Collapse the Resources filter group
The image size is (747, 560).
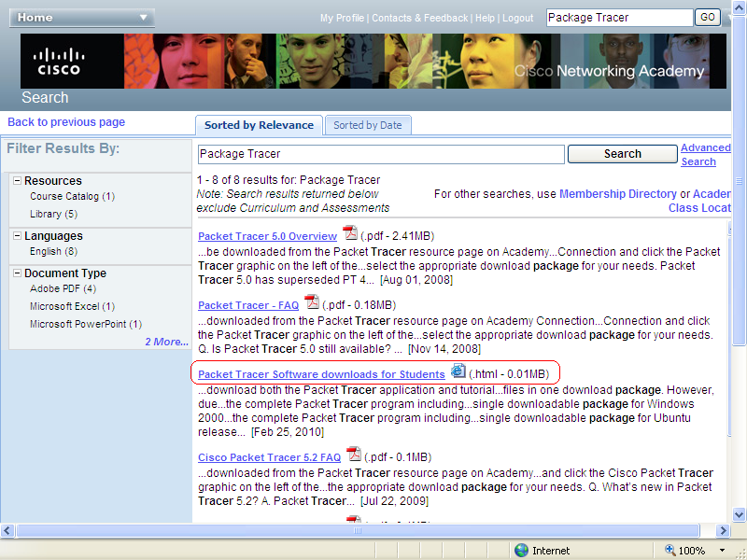(x=17, y=180)
